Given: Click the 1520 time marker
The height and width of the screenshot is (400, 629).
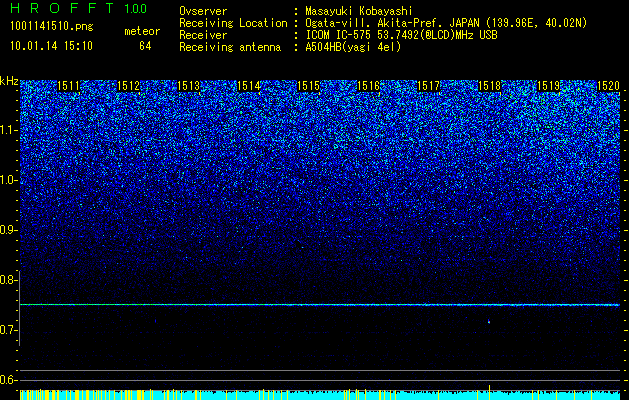Looking at the screenshot, I should pos(608,86).
